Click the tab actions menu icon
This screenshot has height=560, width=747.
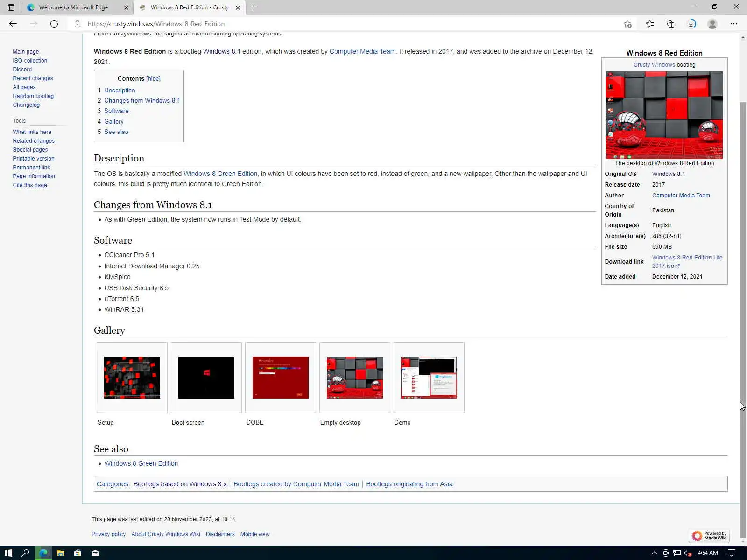11,7
